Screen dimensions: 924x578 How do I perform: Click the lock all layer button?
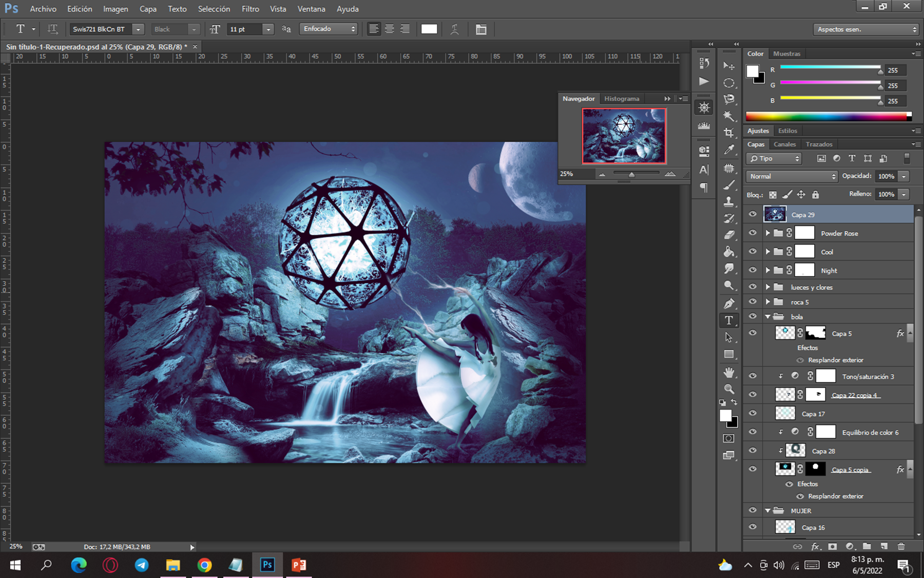coord(815,195)
